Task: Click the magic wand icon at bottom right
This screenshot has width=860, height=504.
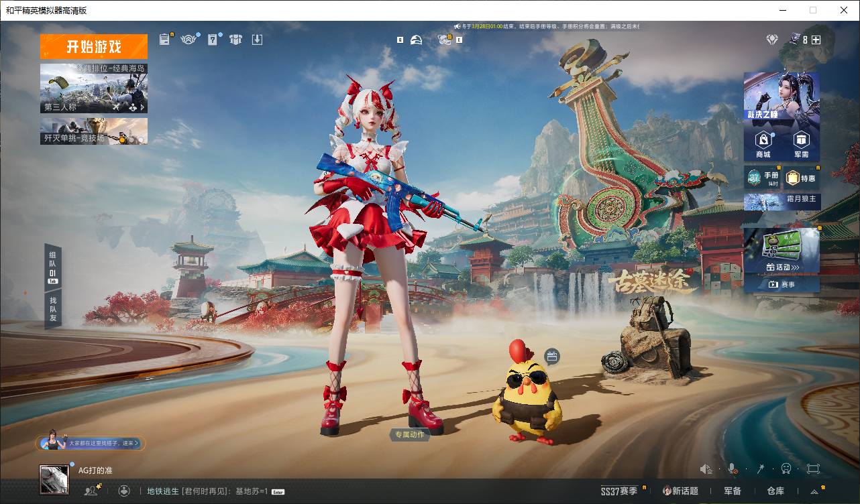Action: (x=761, y=468)
